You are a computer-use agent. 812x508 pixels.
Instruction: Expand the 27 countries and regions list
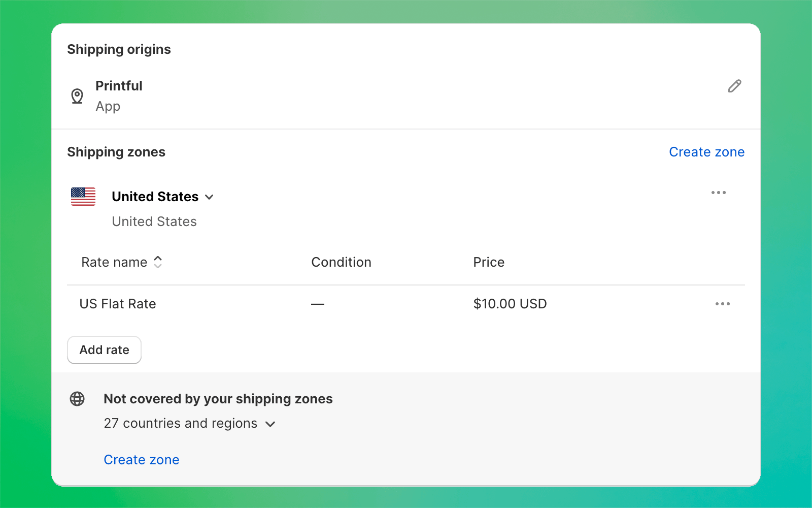tap(270, 424)
